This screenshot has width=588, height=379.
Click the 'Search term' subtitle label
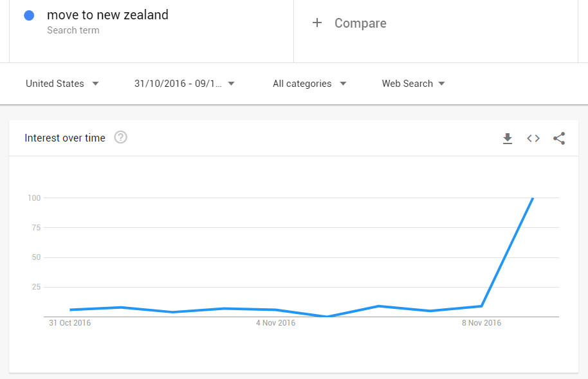point(73,30)
